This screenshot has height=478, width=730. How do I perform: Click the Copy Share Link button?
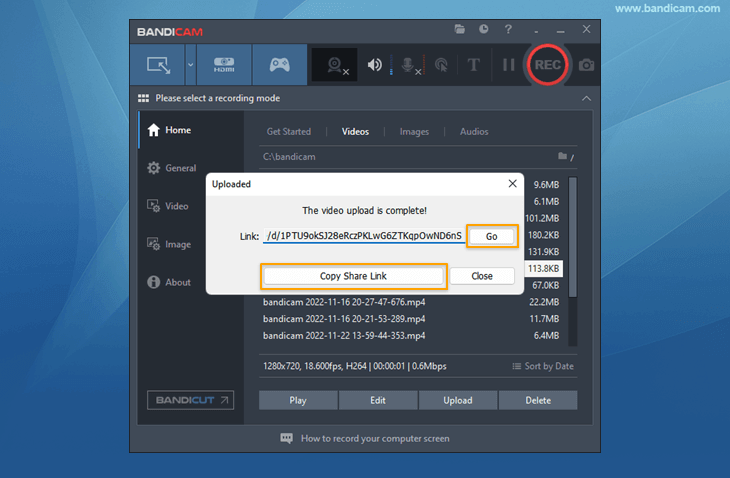pyautogui.click(x=353, y=276)
